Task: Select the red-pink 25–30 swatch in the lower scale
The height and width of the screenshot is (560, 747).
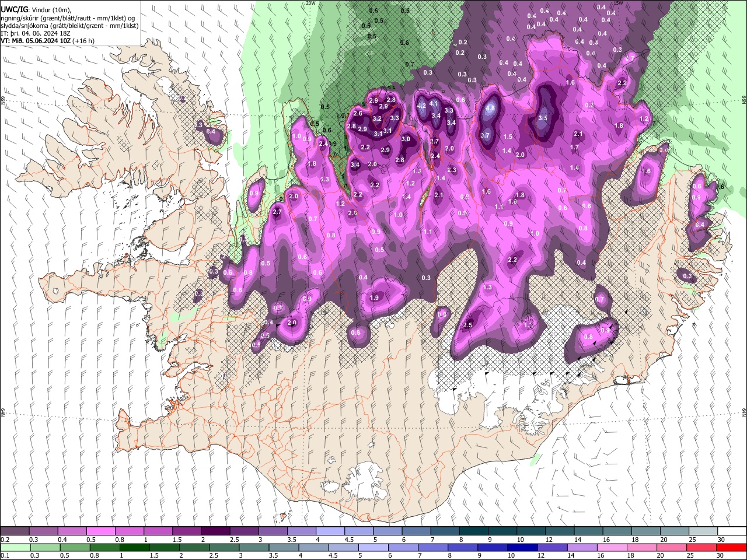Action: point(701,547)
